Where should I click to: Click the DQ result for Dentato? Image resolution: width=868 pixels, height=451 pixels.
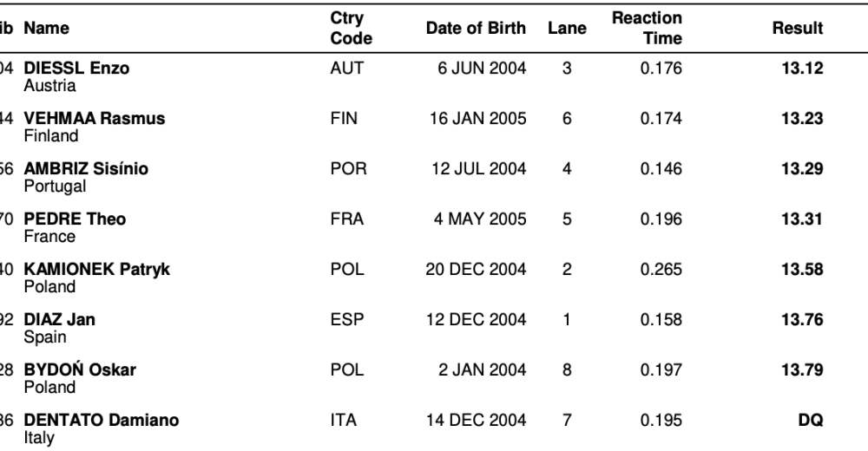(811, 421)
